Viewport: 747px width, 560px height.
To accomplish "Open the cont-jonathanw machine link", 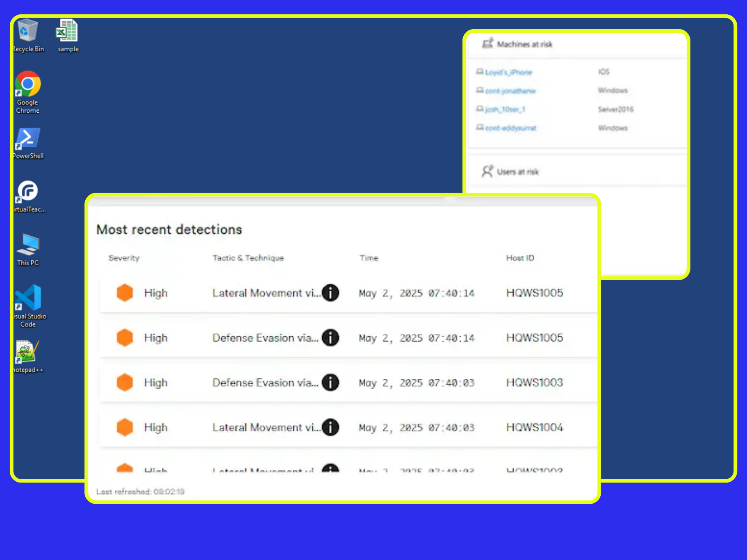I will 510,91.
